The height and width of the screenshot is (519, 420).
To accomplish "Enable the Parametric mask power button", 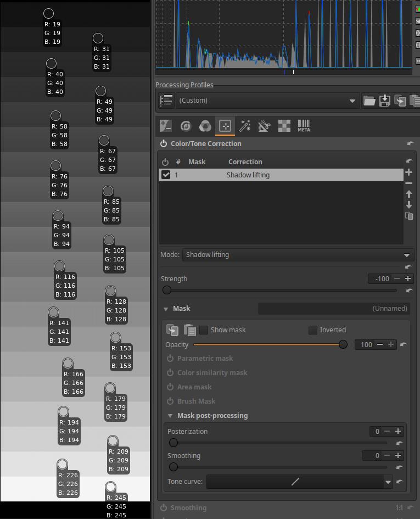I will [171, 359].
